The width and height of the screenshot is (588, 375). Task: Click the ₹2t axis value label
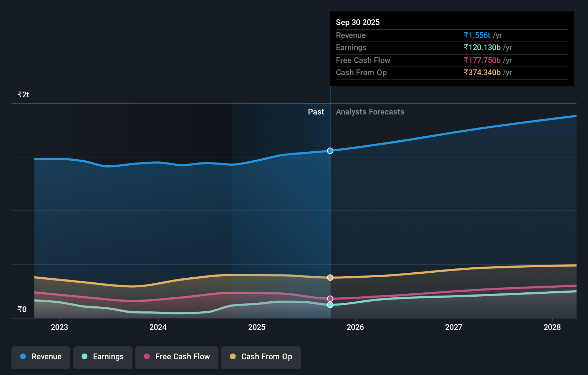point(23,94)
